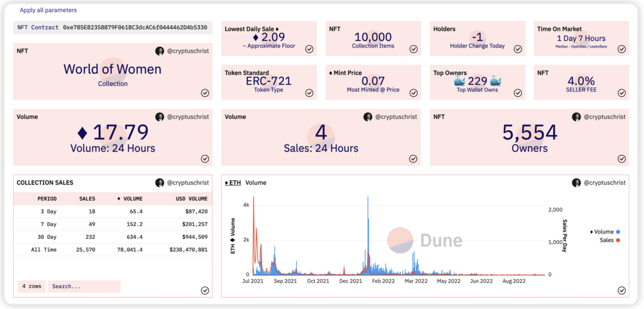Click checkmark icon on Lowest Daily Sale card
Image resolution: width=644 pixels, height=309 pixels.
[309, 49]
